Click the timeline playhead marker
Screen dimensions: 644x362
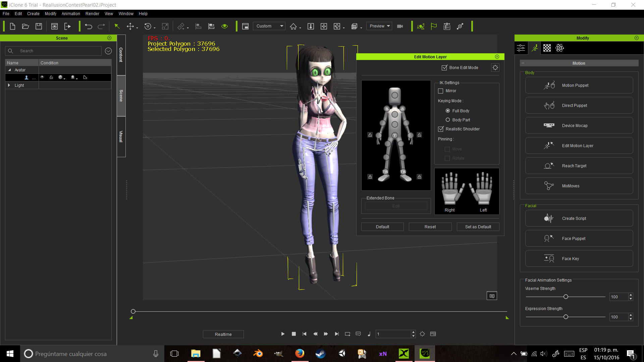pos(133,311)
